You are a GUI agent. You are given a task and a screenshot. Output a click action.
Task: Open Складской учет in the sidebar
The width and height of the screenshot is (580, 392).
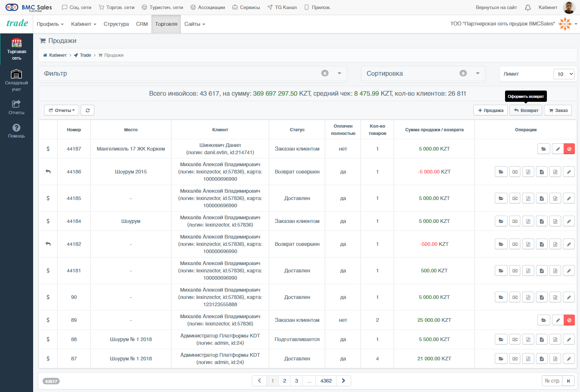tap(16, 80)
